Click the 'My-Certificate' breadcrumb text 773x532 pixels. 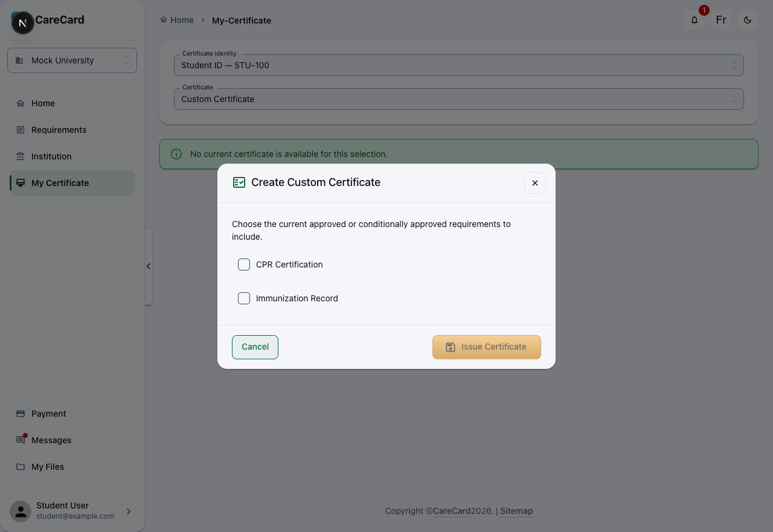pyautogui.click(x=242, y=21)
